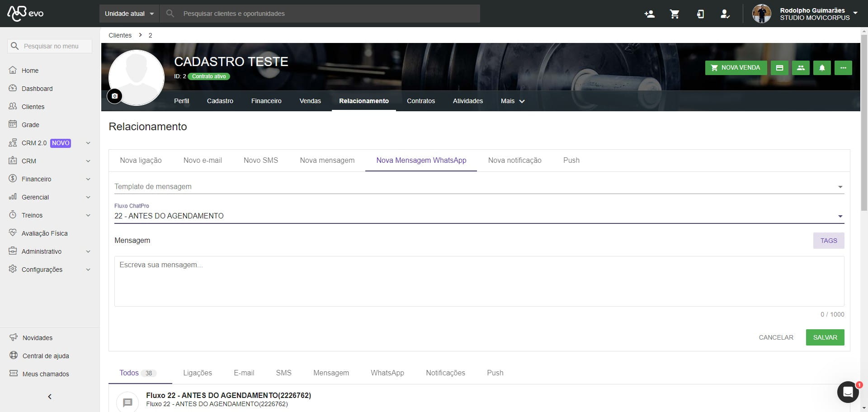Expand Configurações sidebar chevron
Viewport: 868px width, 412px height.
click(88, 270)
